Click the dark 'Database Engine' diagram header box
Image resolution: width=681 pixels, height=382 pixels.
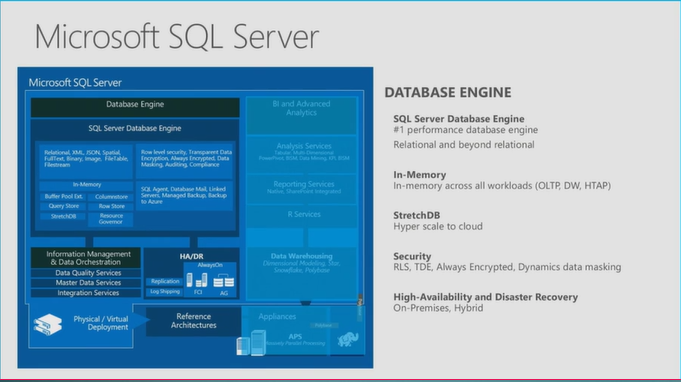pos(135,107)
